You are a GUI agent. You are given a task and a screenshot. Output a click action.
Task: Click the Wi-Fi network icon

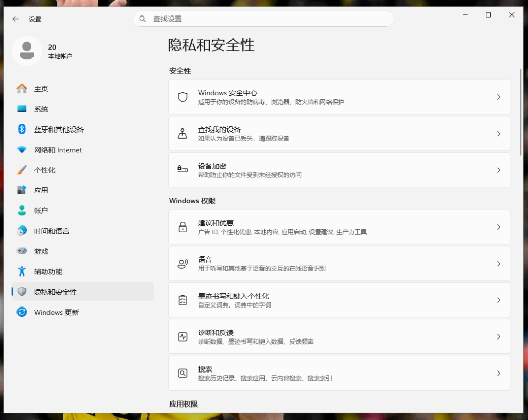[22, 150]
